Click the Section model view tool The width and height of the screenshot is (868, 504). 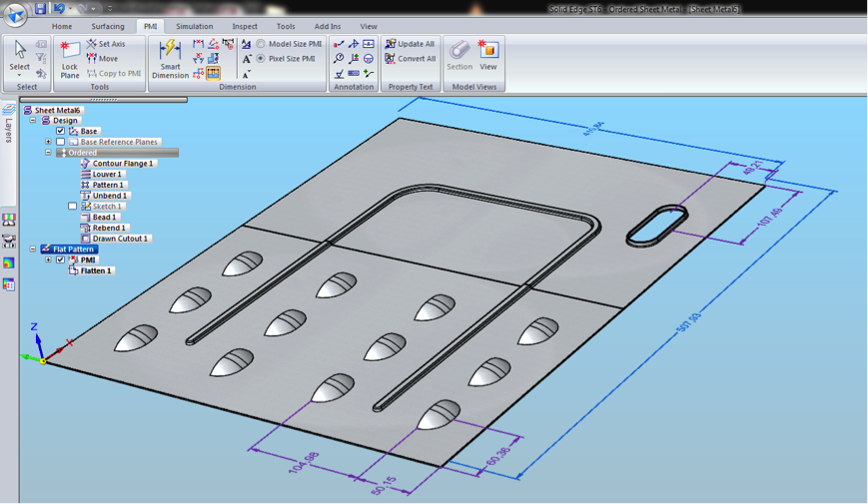[x=459, y=55]
